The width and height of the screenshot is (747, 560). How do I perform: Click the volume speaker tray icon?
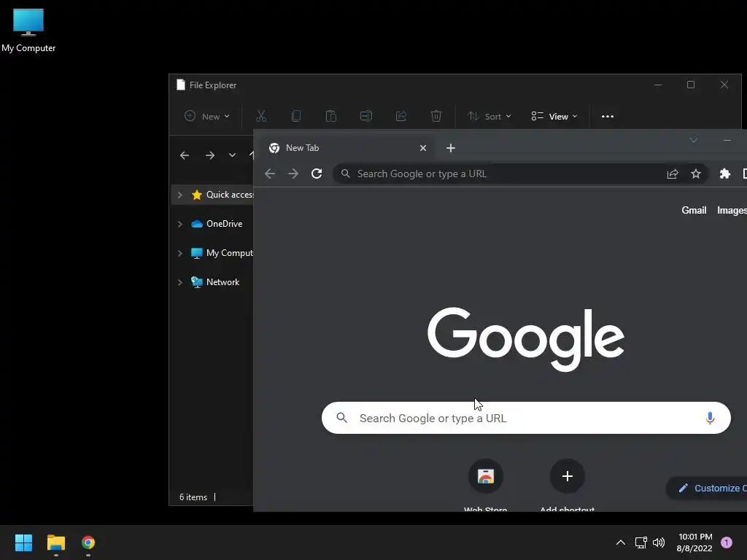point(659,542)
